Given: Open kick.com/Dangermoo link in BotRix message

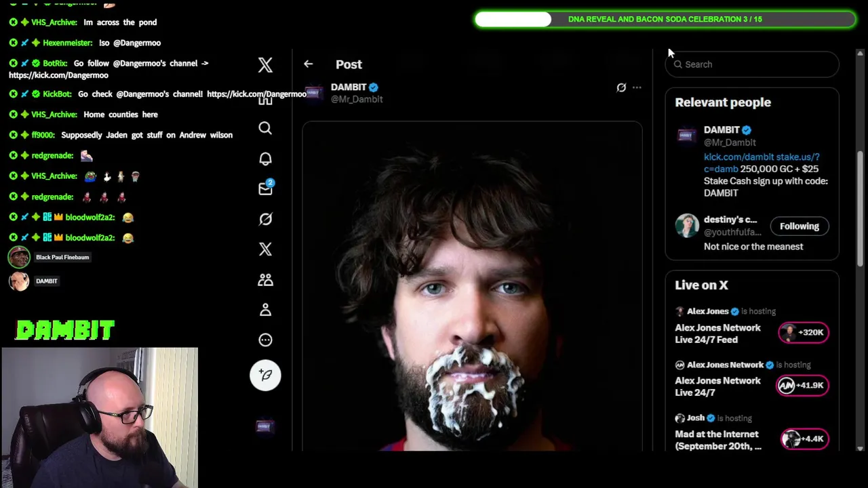Looking at the screenshot, I should coord(58,75).
